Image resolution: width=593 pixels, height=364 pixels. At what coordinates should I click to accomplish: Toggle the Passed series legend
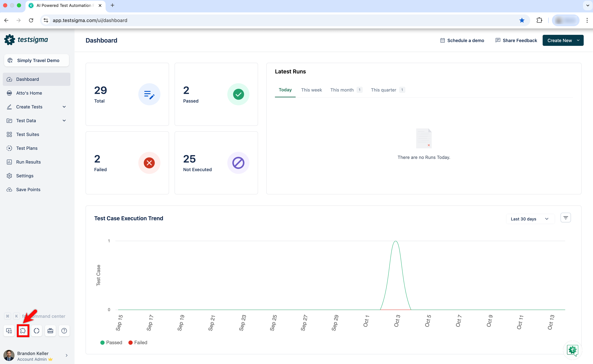[x=111, y=342]
